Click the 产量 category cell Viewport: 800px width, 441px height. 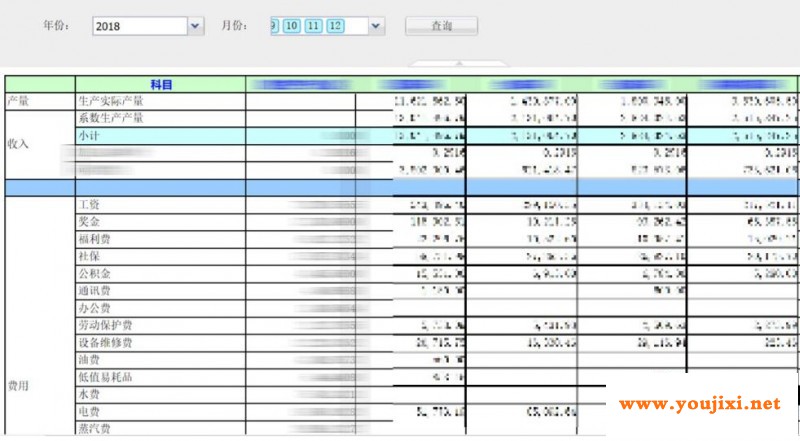pyautogui.click(x=40, y=101)
